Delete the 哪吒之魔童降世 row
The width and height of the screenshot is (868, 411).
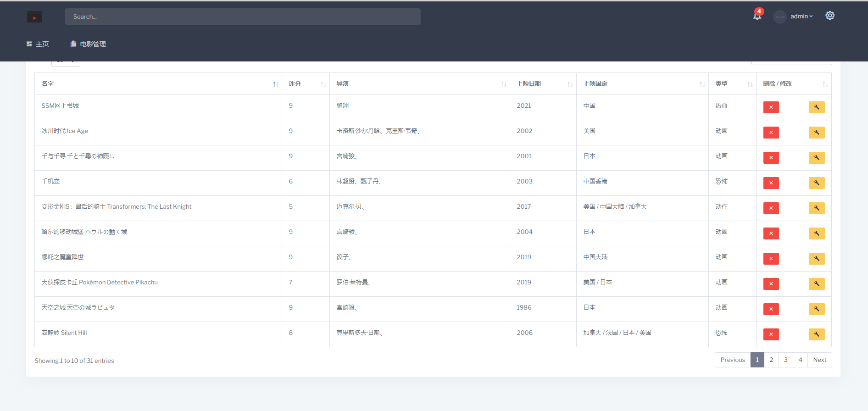click(x=771, y=259)
